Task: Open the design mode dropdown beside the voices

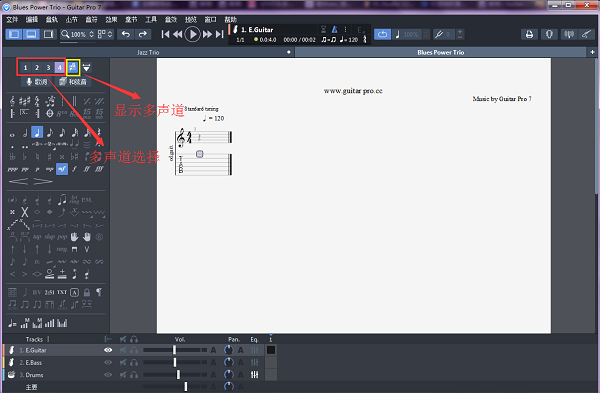Action: point(87,68)
